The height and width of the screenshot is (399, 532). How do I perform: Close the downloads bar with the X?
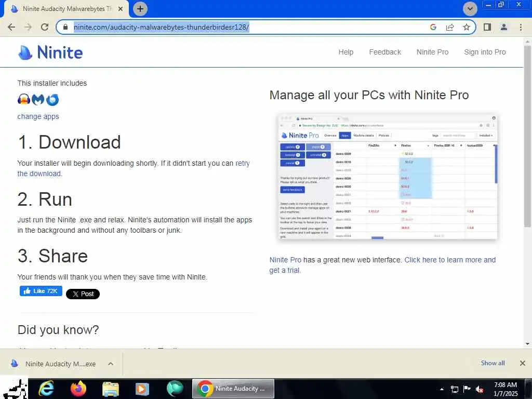coord(523,363)
